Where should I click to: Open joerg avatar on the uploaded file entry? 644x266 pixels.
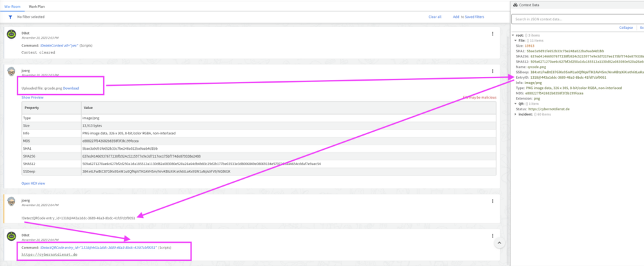click(x=12, y=72)
